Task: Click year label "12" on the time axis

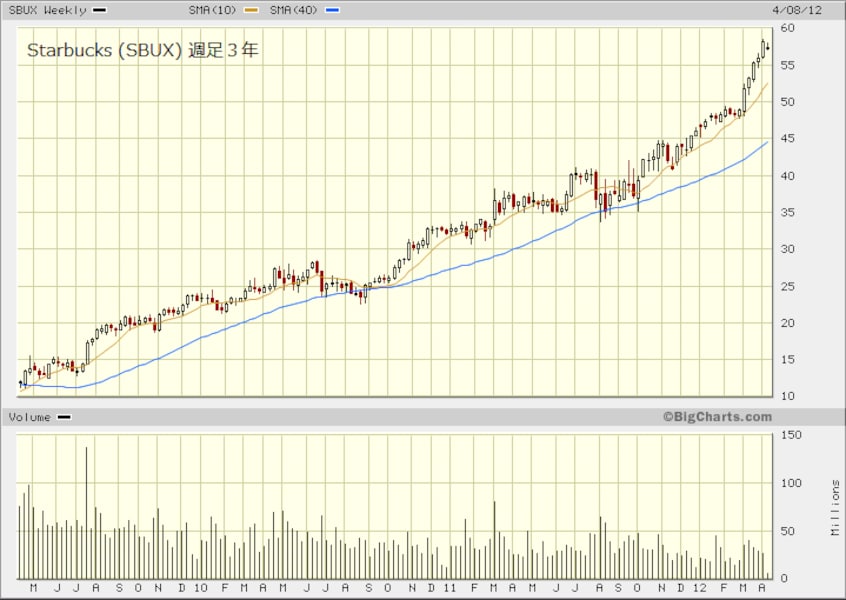Action: (x=700, y=588)
